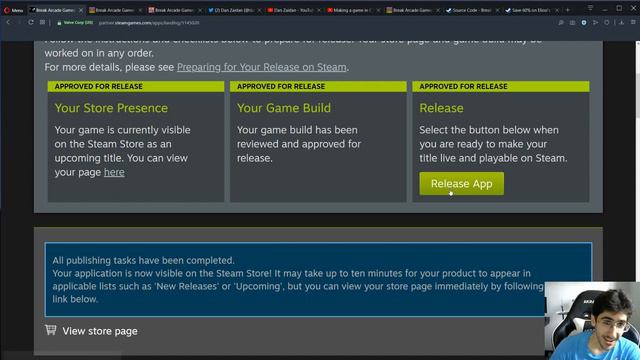Open the tab list menu icon in title bar
640x360 pixels.
click(590, 8)
